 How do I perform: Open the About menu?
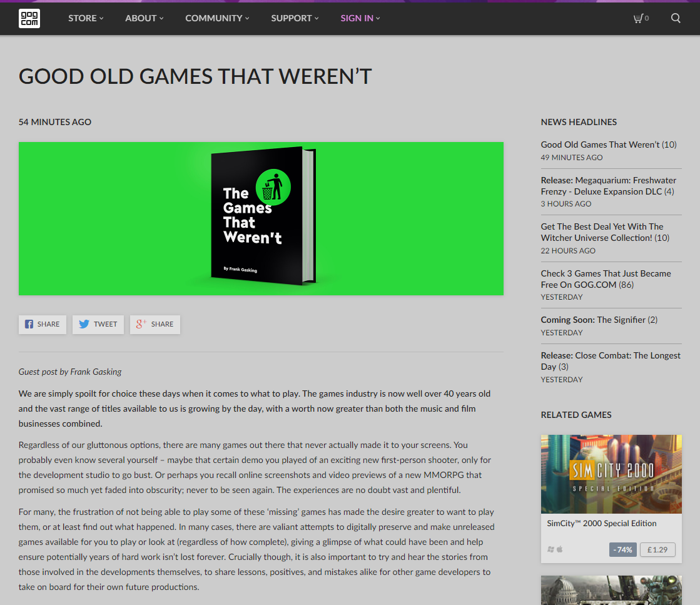(x=145, y=18)
